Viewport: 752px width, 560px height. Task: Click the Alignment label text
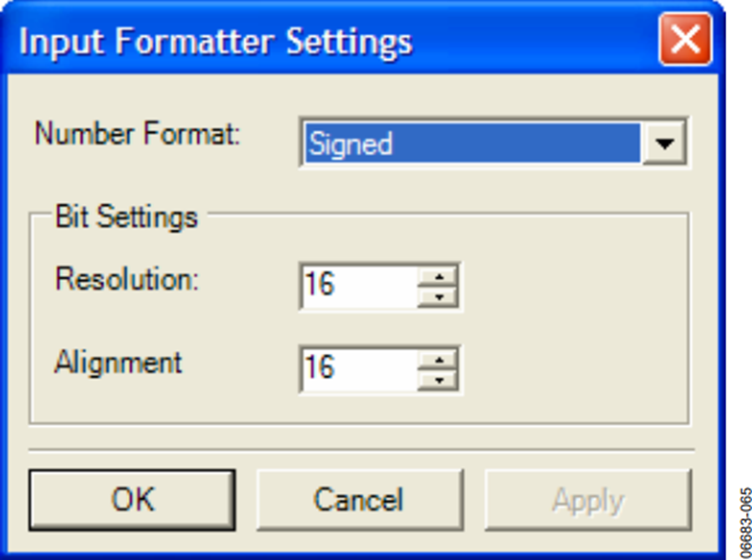118,362
